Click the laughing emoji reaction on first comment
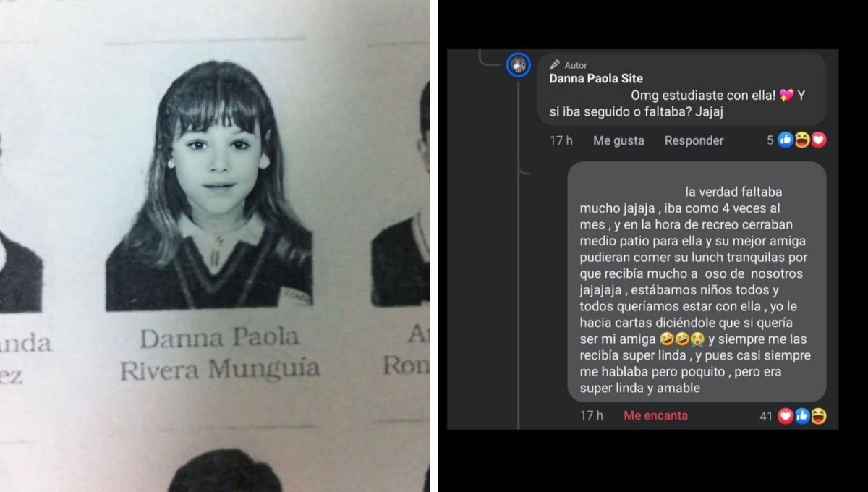This screenshot has width=868, height=492. (x=802, y=140)
